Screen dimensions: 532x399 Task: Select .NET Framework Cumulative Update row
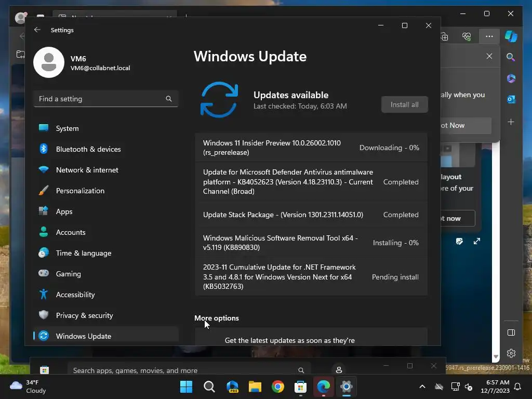pyautogui.click(x=311, y=276)
